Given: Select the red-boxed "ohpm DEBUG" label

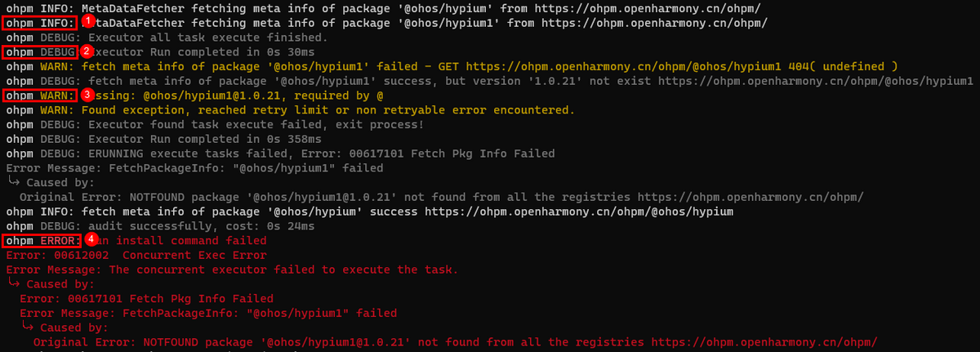Looking at the screenshot, I should point(40,52).
